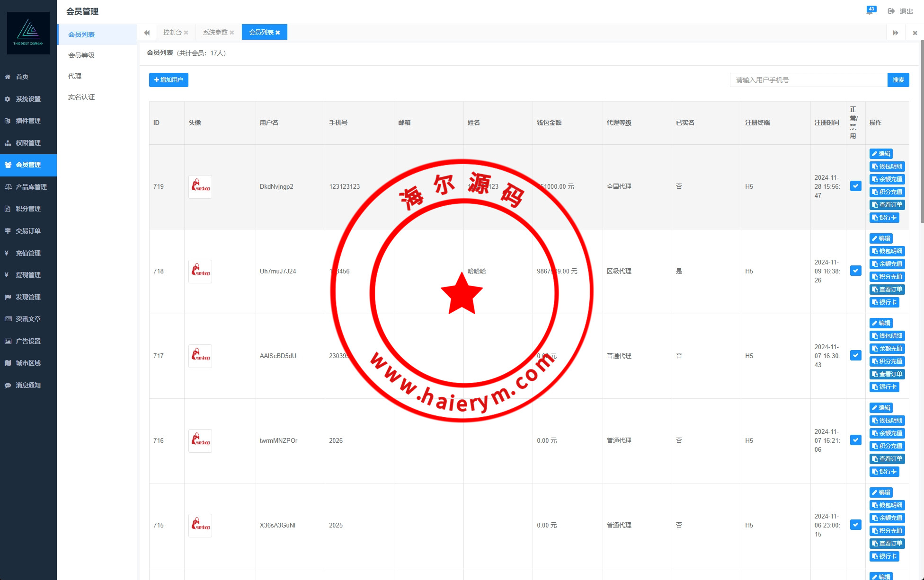This screenshot has height=580, width=924.
Task: Toggle the status checkbox for user 717
Action: pos(855,355)
